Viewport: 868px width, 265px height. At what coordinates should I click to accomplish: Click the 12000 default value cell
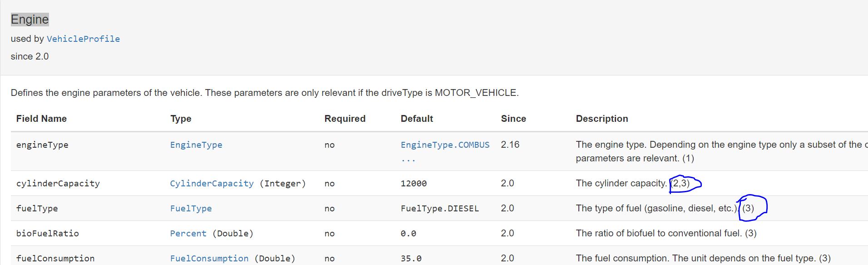pos(413,184)
